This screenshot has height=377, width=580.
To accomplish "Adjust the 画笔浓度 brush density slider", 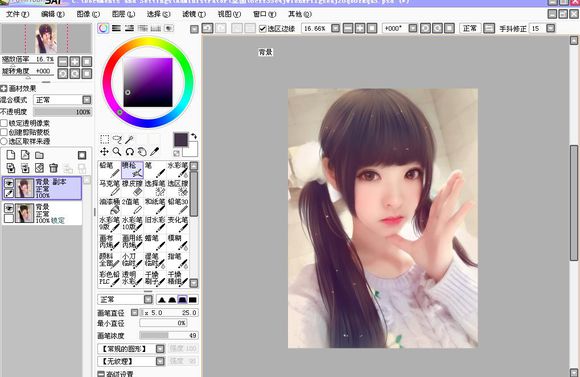I will coord(169,335).
